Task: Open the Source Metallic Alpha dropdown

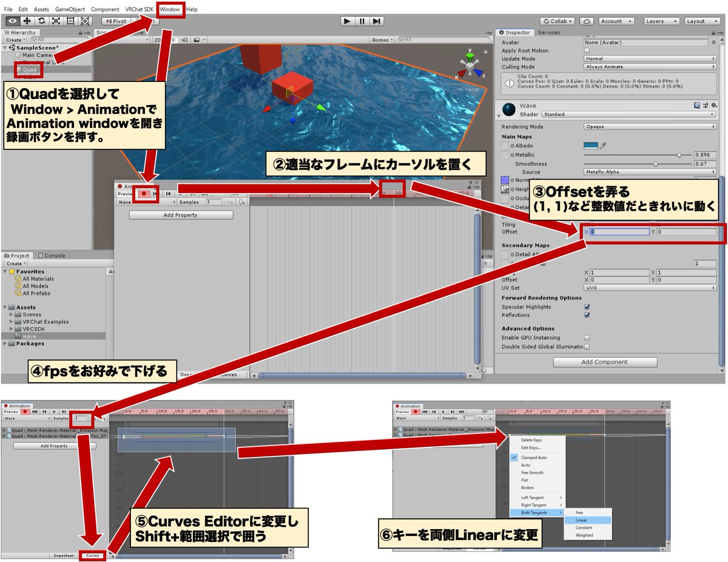Action: 650,172
